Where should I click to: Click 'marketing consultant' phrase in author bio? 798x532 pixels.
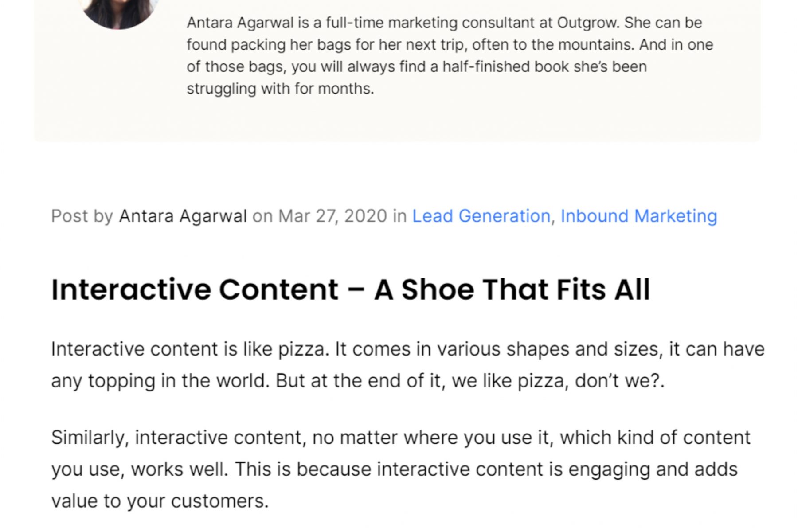tap(460, 23)
